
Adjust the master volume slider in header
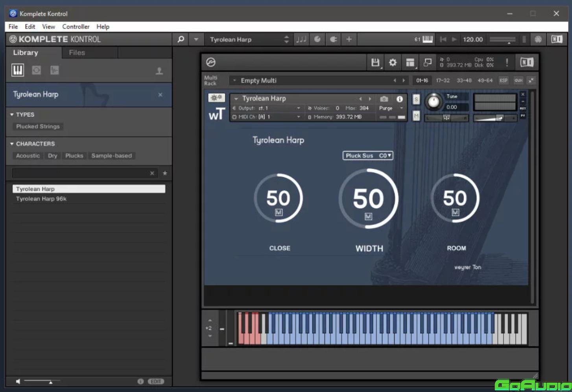click(x=503, y=40)
